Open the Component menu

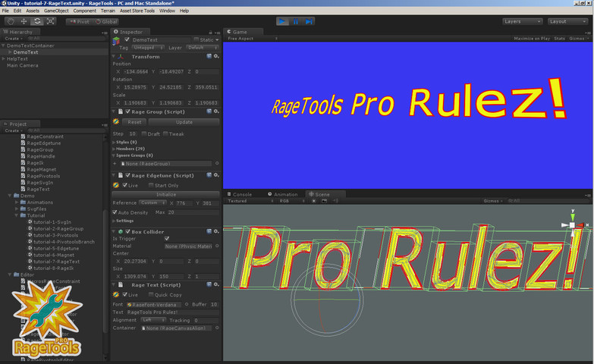[84, 11]
